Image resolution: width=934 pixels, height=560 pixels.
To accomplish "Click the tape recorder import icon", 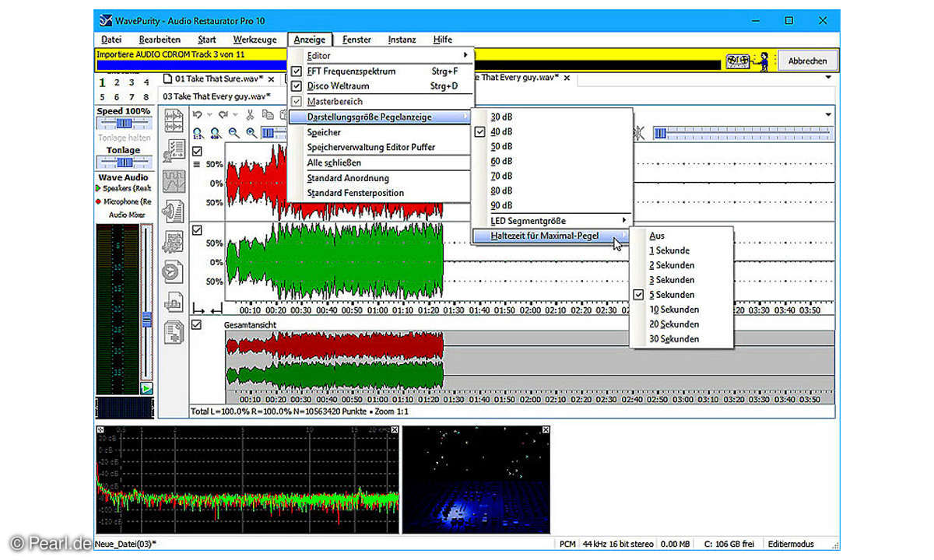I will 739,60.
